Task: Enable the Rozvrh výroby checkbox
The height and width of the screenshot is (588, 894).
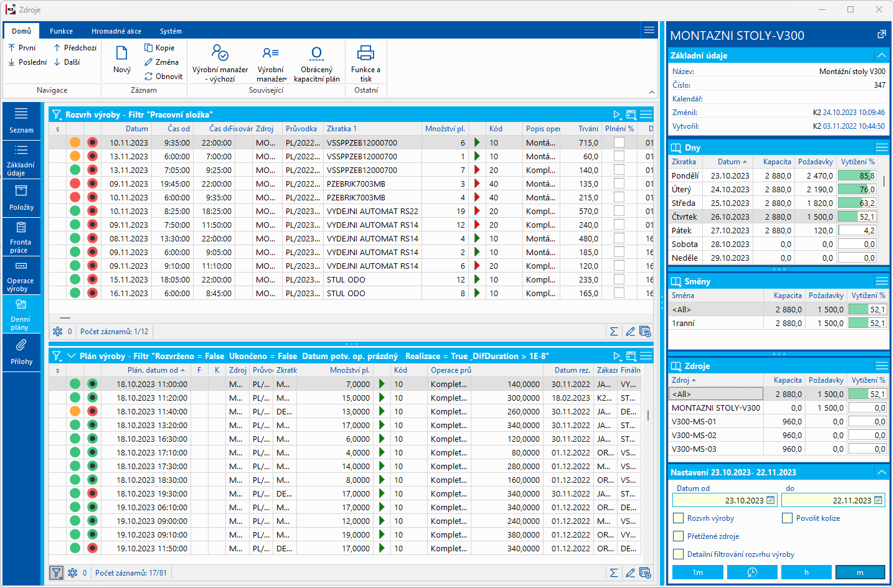Action: [679, 518]
